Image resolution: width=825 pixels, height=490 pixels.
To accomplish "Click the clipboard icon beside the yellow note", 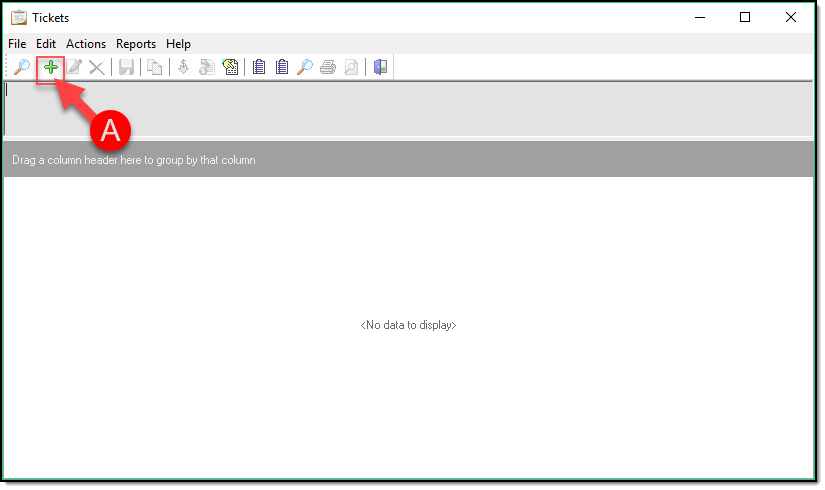I will tap(259, 67).
